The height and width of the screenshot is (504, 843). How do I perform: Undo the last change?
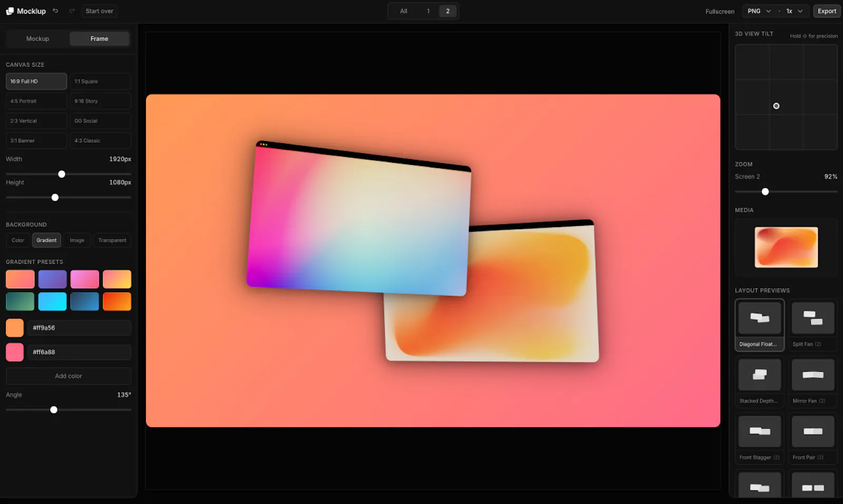(55, 11)
